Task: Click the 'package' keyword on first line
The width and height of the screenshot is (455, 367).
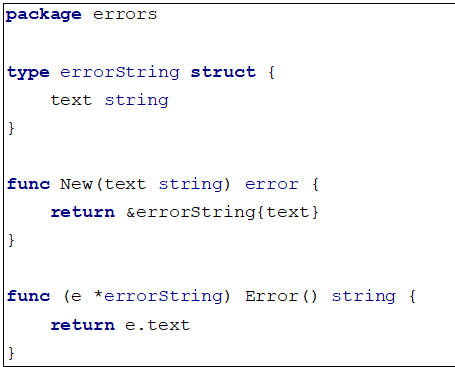Action: click(x=44, y=15)
